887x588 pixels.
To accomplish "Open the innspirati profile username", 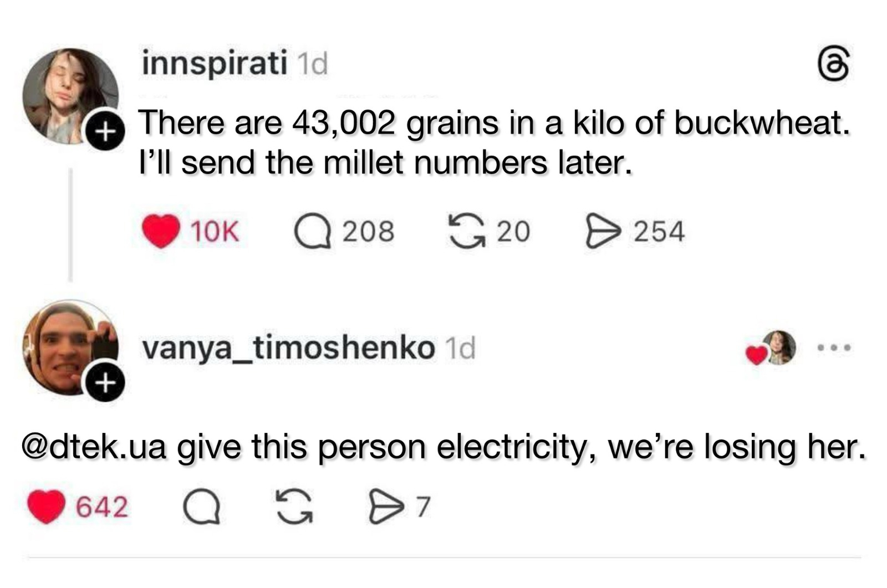I will click(215, 63).
